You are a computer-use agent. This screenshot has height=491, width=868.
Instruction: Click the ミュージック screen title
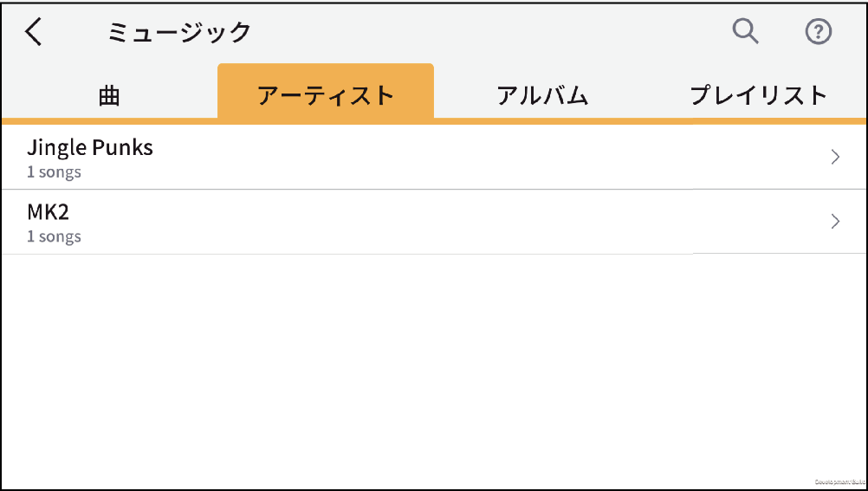click(x=178, y=33)
